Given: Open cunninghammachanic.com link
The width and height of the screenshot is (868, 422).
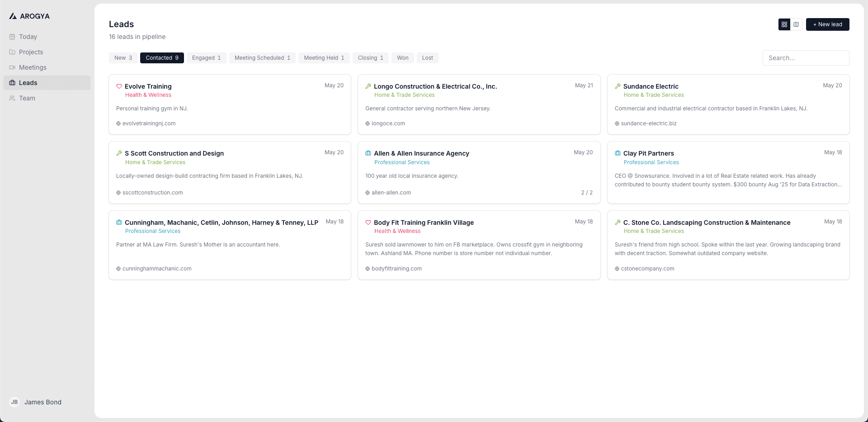Looking at the screenshot, I should click(x=157, y=269).
